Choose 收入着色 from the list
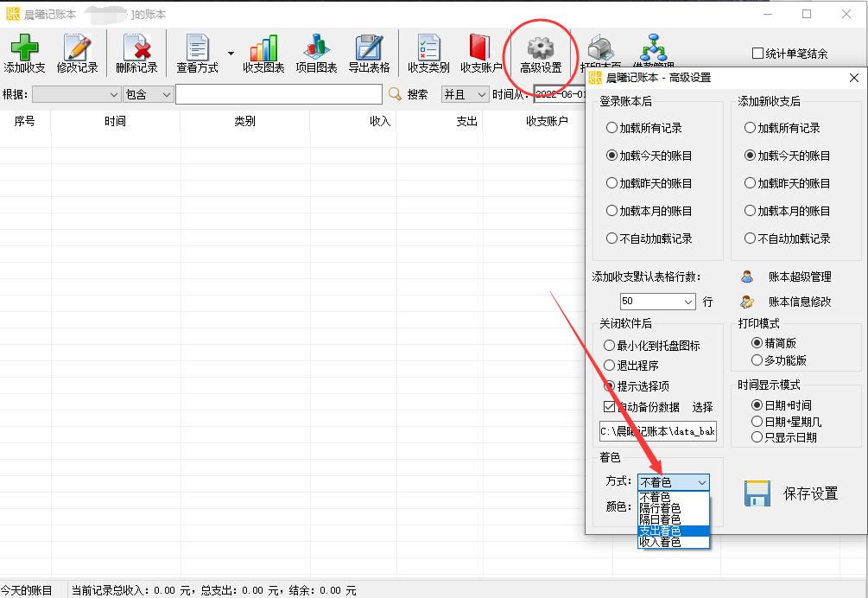The image size is (868, 598). (x=673, y=542)
